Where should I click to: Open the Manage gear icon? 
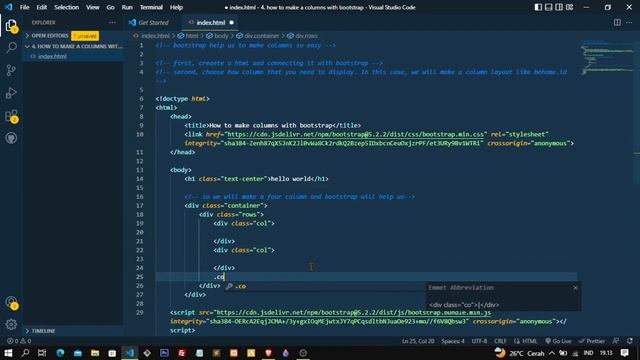[11, 324]
